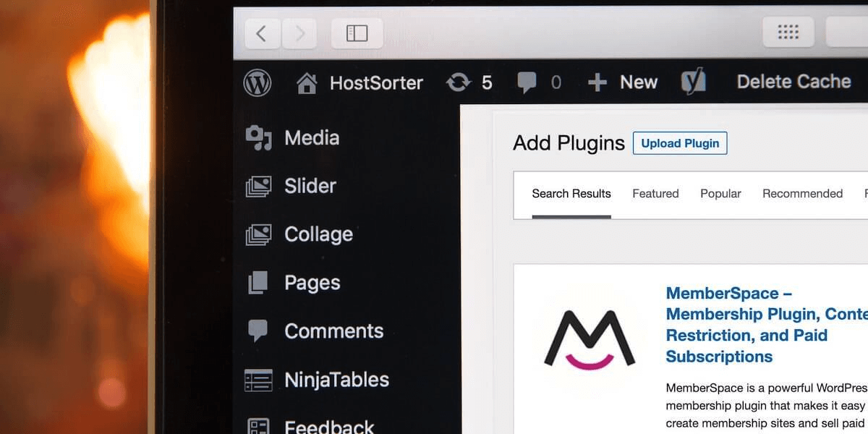Switch to the Popular tab
Image resolution: width=868 pixels, height=434 pixels.
pos(720,194)
